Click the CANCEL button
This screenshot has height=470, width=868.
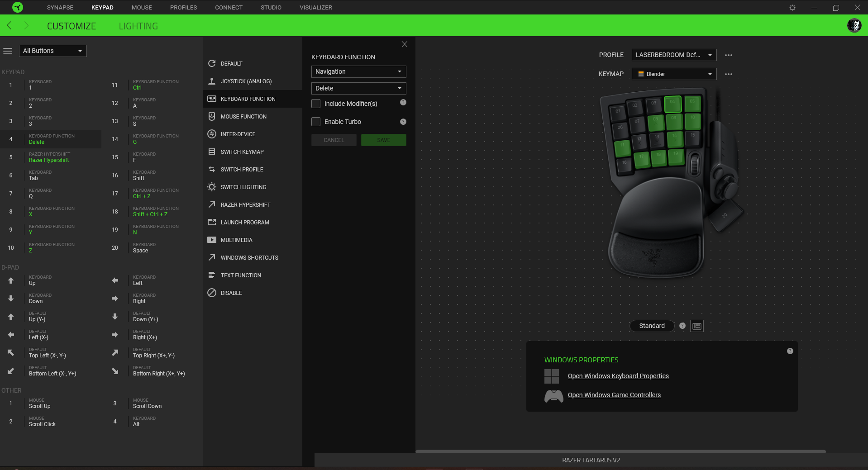(x=334, y=140)
